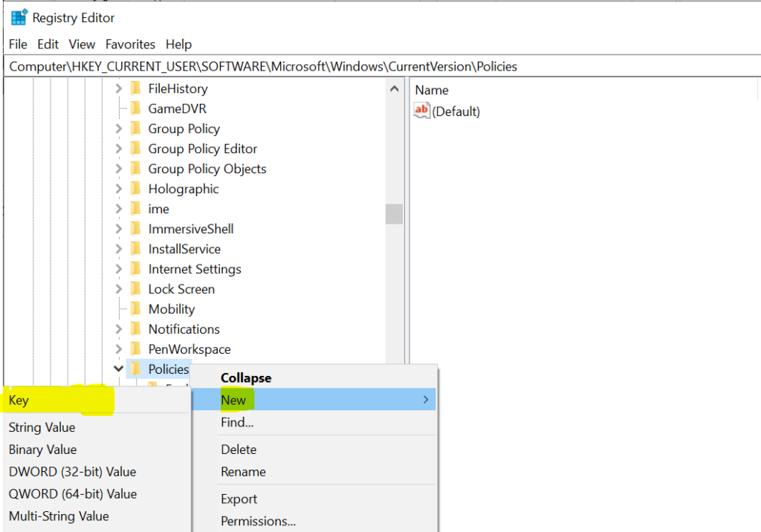Image resolution: width=761 pixels, height=532 pixels.
Task: Click the InstallService folder icon
Action: click(136, 248)
